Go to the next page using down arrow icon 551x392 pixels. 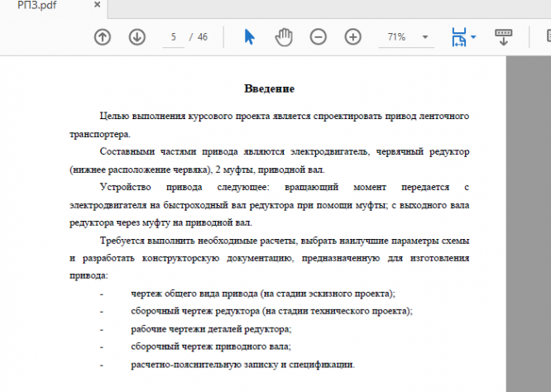click(137, 37)
